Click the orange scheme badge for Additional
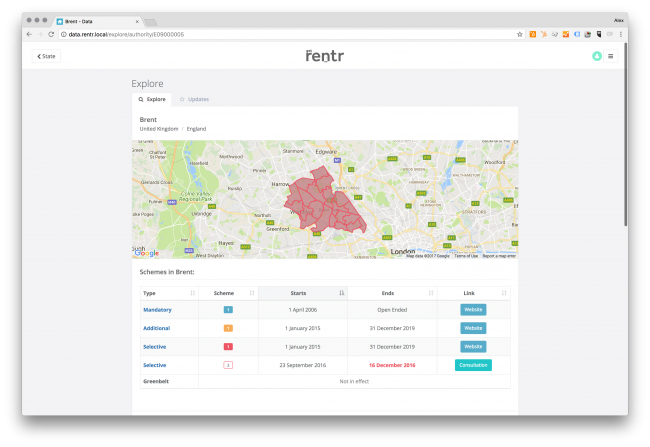The height and width of the screenshot is (447, 650). (228, 328)
